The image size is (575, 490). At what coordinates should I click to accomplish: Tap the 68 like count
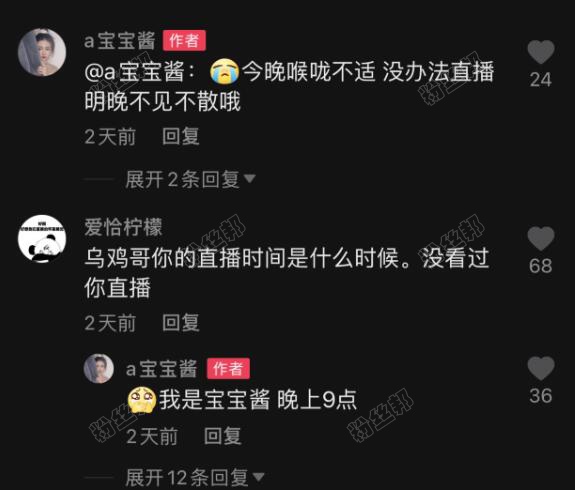point(541,266)
